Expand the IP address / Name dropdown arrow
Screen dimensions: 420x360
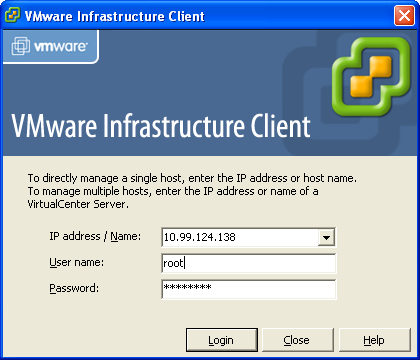(x=326, y=238)
